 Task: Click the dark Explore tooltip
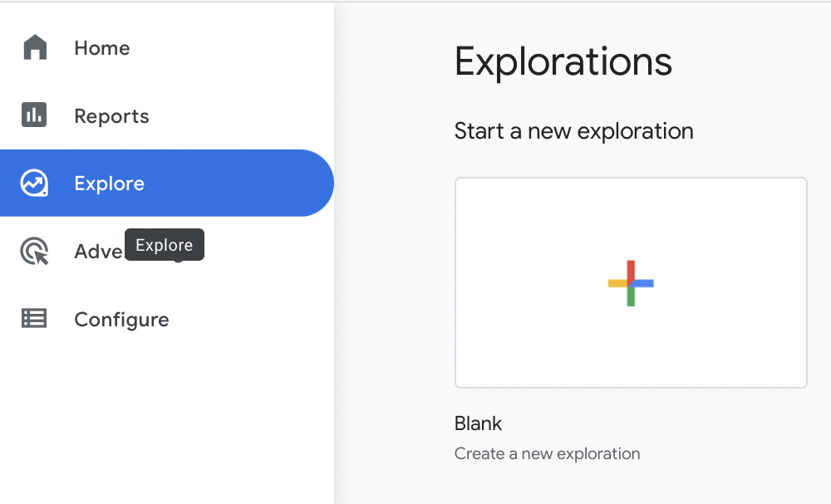165,245
